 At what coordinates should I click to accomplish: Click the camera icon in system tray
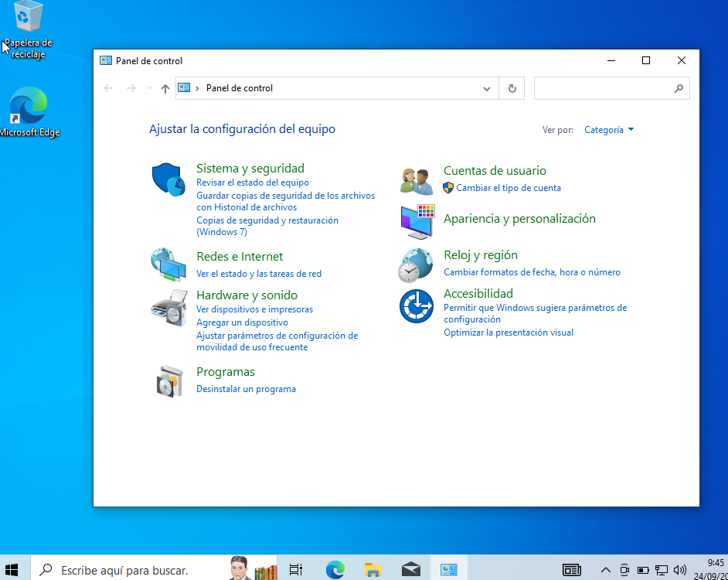click(x=624, y=570)
